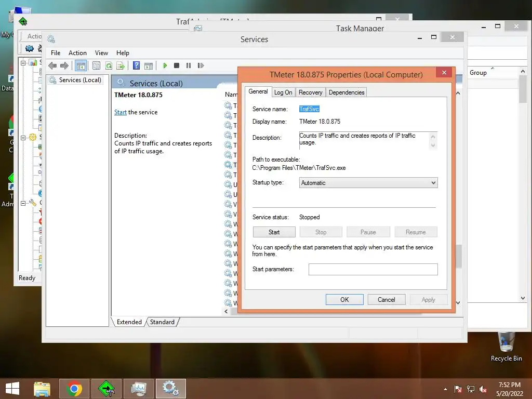Click the highlighted TrafSvc service name
This screenshot has width=532, height=399.
pyautogui.click(x=309, y=109)
